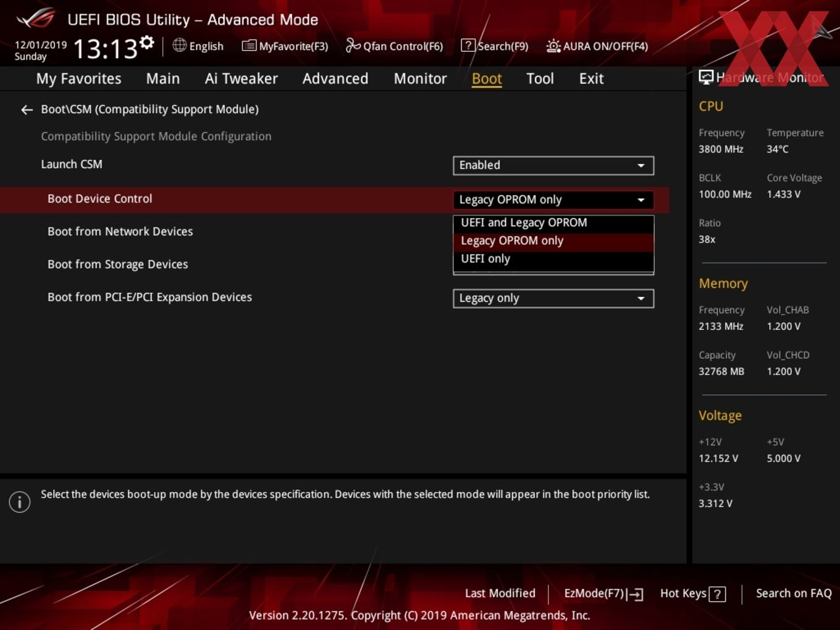
Task: Choose Legacy OPROM only in list
Action: 553,241
